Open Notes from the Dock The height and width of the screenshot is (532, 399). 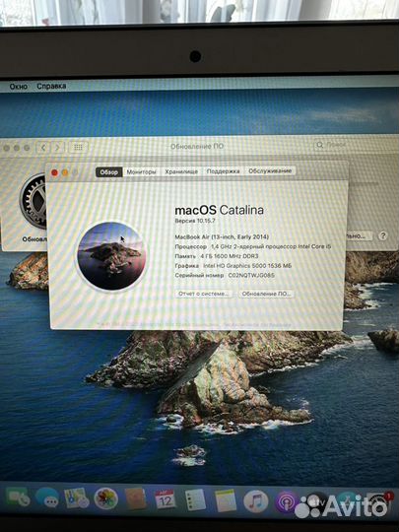[226, 500]
